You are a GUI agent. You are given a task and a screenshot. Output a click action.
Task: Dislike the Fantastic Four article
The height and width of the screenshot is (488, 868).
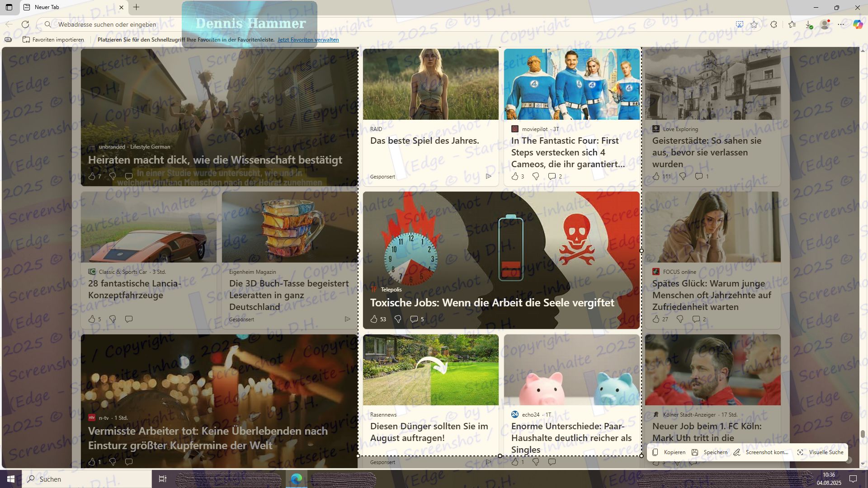(536, 176)
